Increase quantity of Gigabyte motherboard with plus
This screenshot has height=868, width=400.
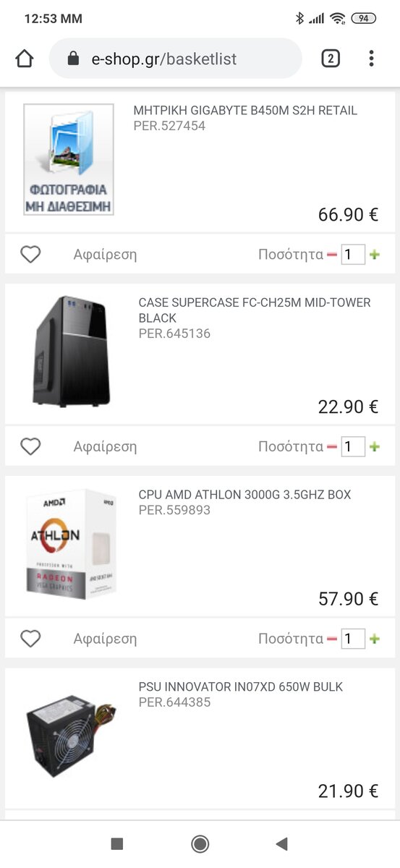375,255
